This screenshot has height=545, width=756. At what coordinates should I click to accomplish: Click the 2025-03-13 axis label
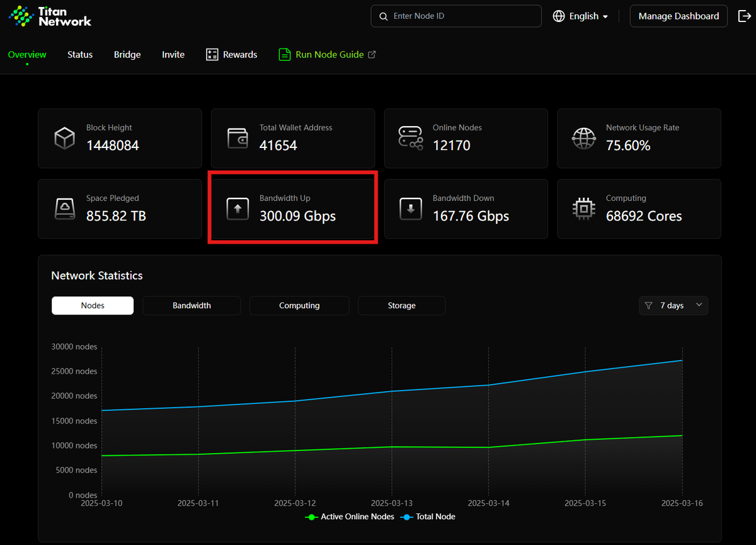[392, 503]
